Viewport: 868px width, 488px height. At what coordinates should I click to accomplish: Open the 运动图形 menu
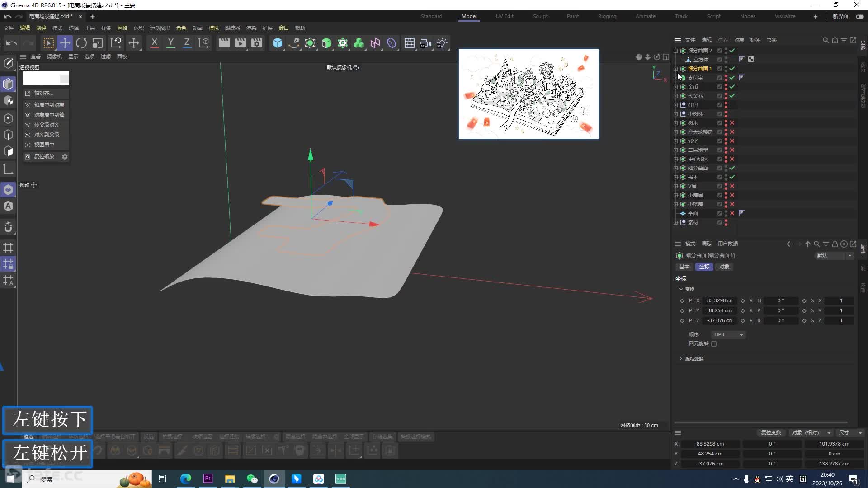pos(160,28)
